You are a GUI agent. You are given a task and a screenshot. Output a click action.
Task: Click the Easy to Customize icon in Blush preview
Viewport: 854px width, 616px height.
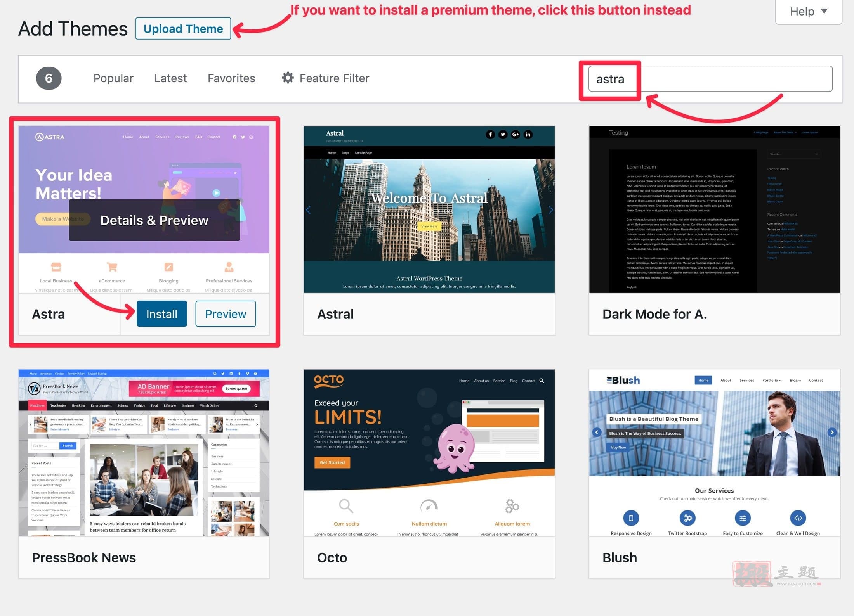(743, 518)
